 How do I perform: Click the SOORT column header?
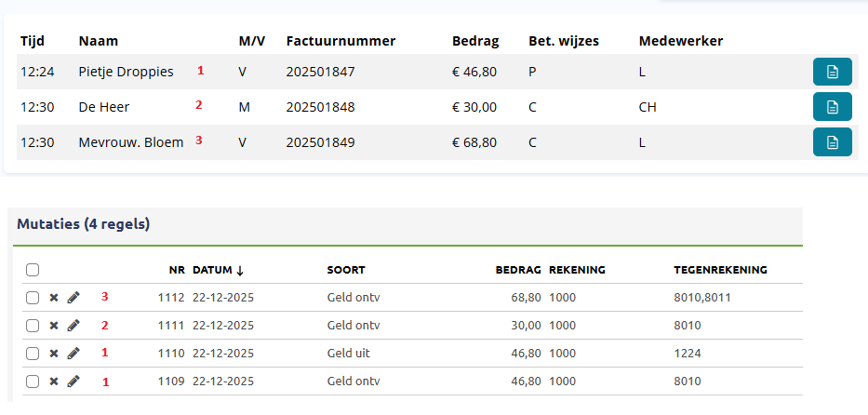[346, 270]
